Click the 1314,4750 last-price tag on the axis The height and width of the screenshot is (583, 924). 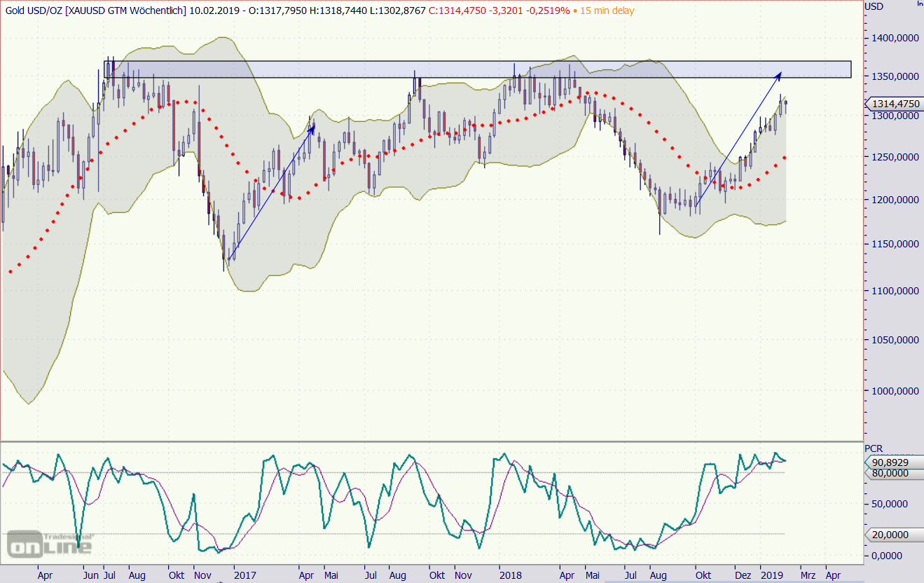pos(894,104)
